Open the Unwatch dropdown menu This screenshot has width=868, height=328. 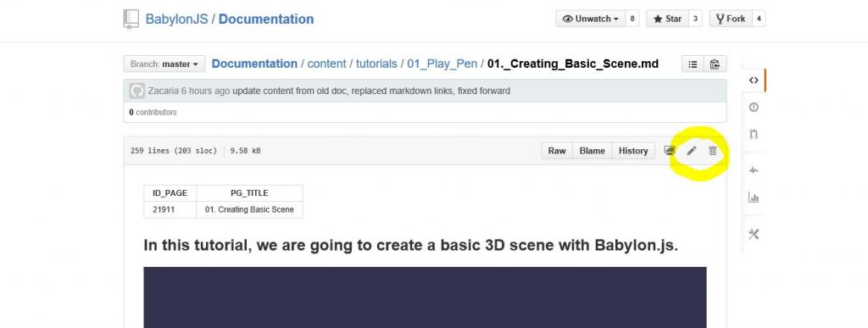(591, 19)
